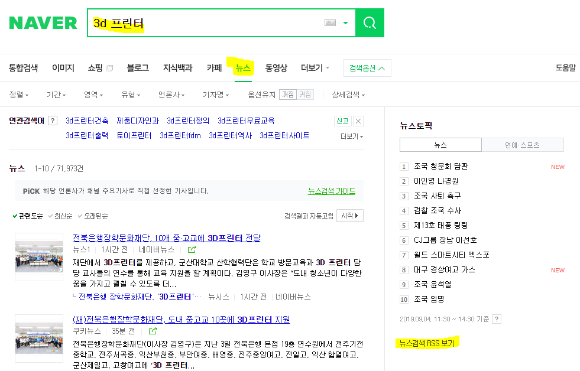Open the 기간 filter dropdown

coord(56,95)
